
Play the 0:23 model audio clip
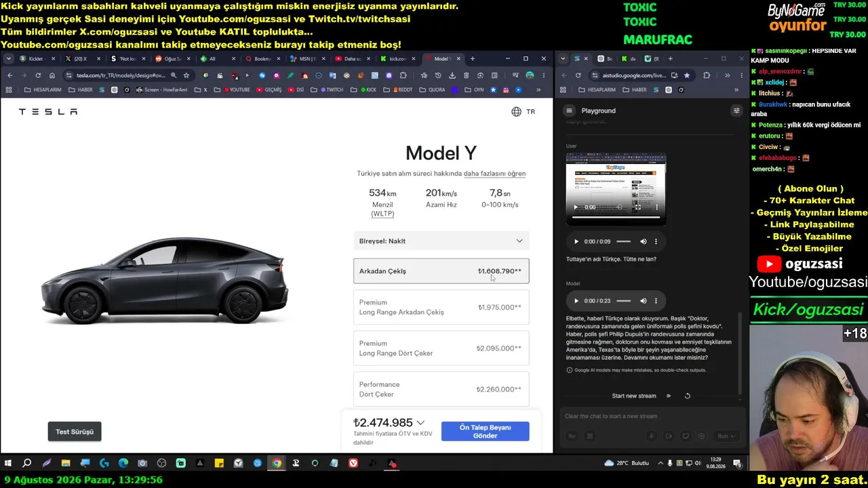point(576,301)
